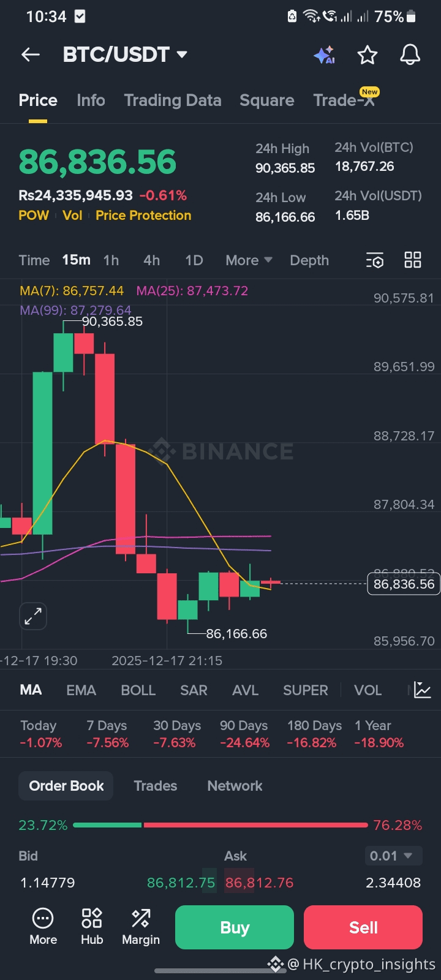This screenshot has height=980, width=441.
Task: Tap the bid price 86,812.75
Action: pos(181,883)
